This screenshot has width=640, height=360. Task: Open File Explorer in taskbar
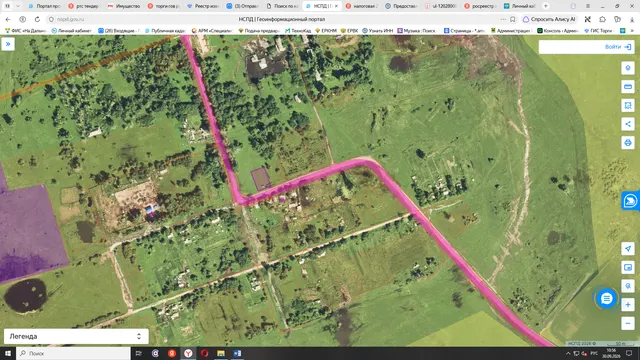(221, 353)
